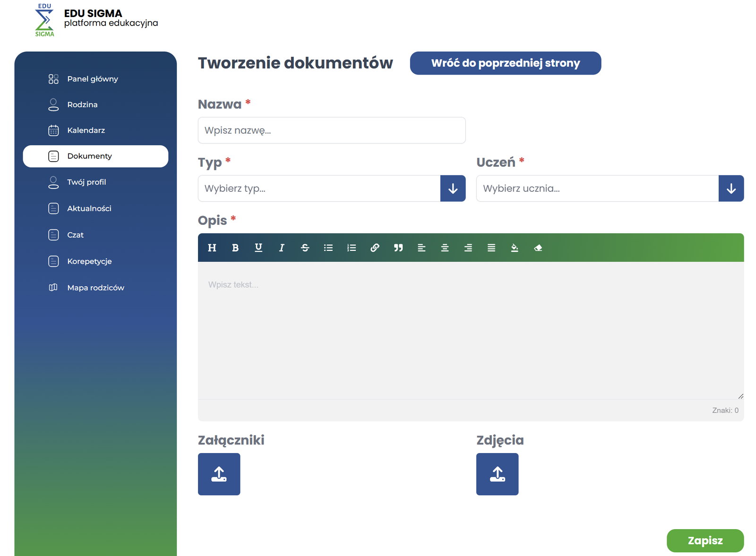Center align the text
Screen dimensions: 756x556
tap(445, 248)
